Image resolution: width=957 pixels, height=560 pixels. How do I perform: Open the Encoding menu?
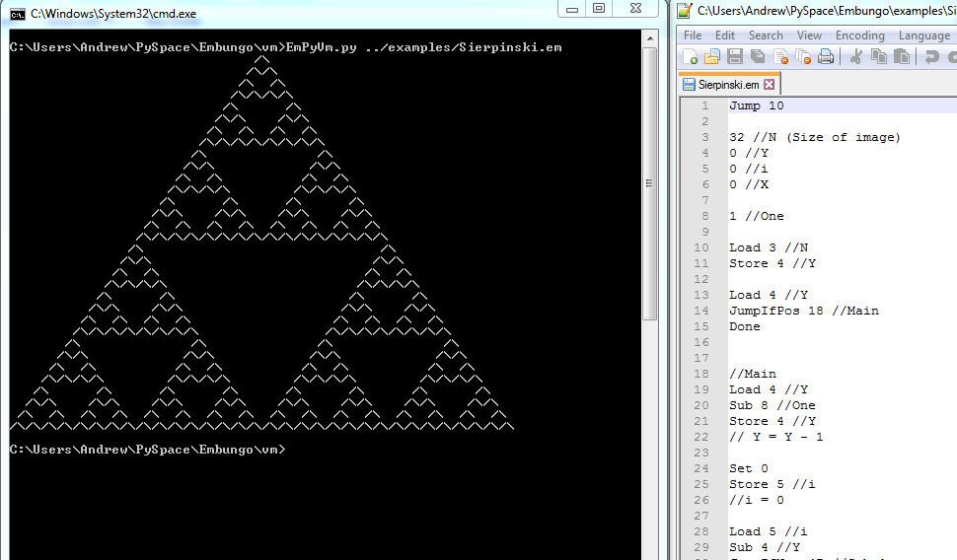click(x=860, y=35)
